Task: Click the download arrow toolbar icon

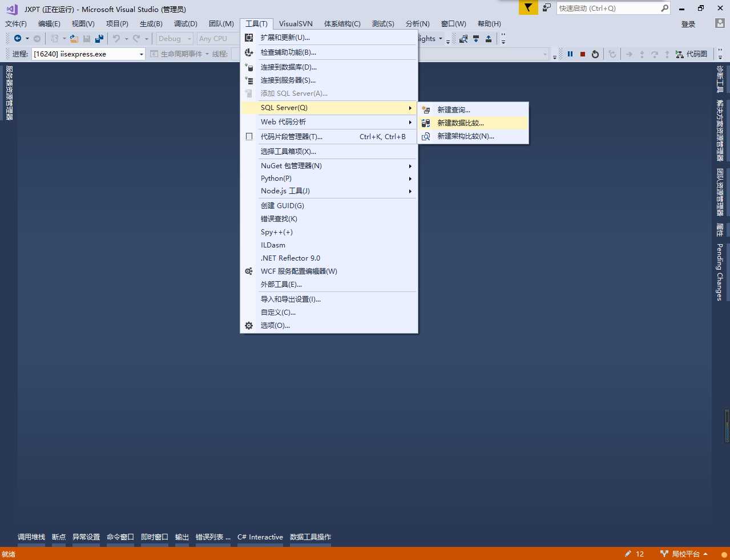Action: 476,39
